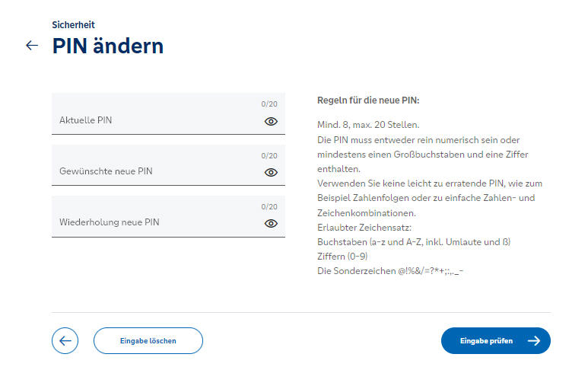Go back using the circular arrow button
This screenshot has width=588, height=386.
tap(65, 340)
